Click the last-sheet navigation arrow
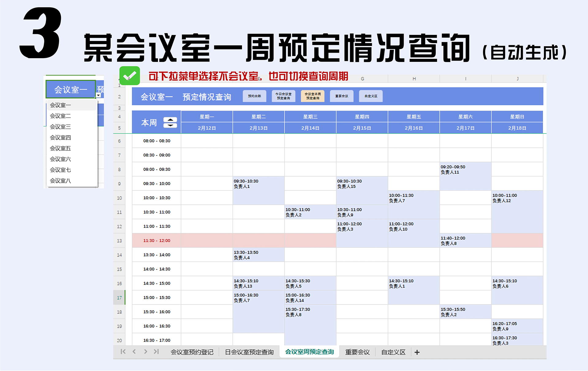The width and height of the screenshot is (588, 371). (156, 352)
